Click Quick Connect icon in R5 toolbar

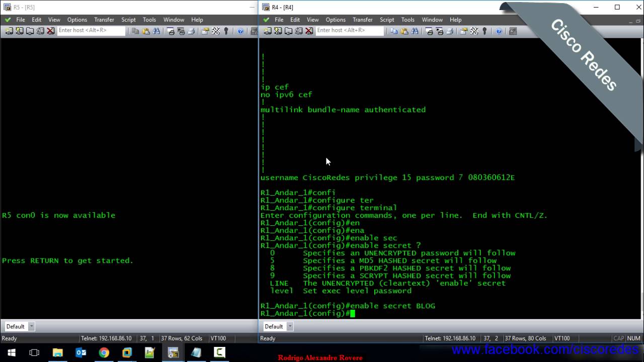pyautogui.click(x=19, y=31)
